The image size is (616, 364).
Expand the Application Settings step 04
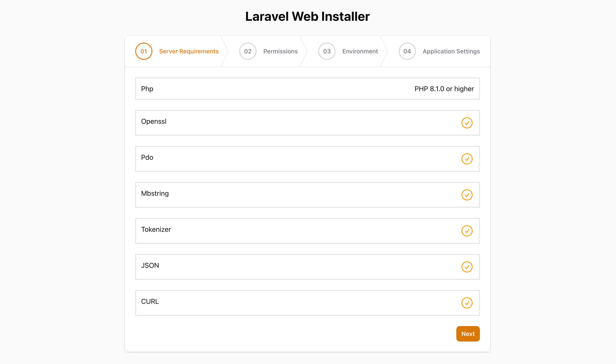coord(438,51)
